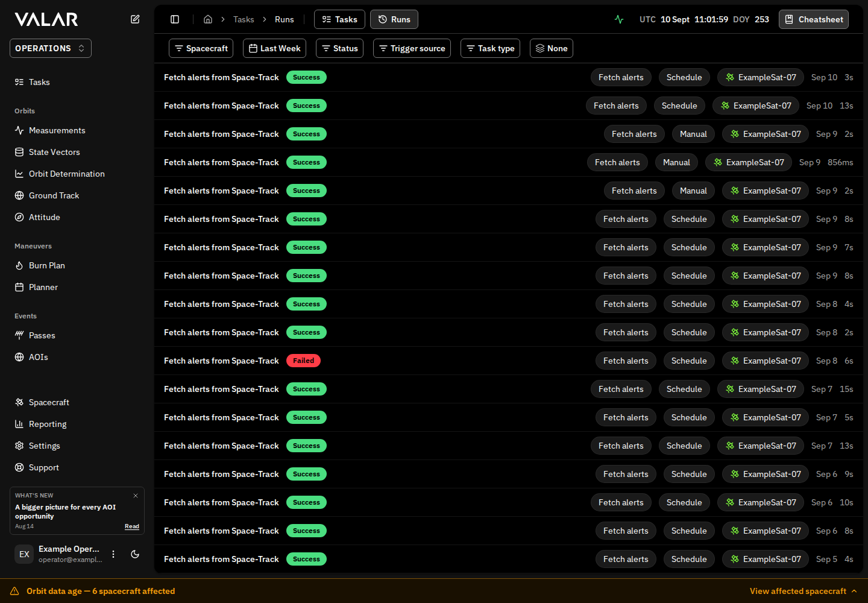Switch to the Runs tab
This screenshot has width=868, height=603.
[x=394, y=19]
